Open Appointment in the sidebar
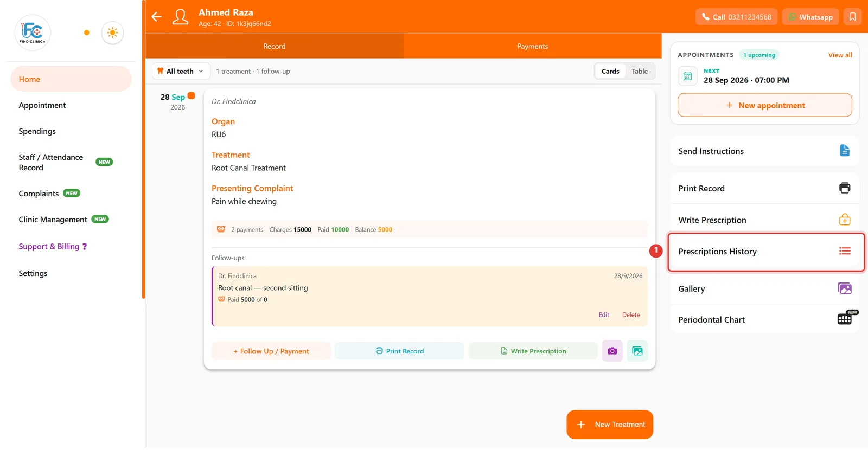The height and width of the screenshot is (450, 868). 42,105
